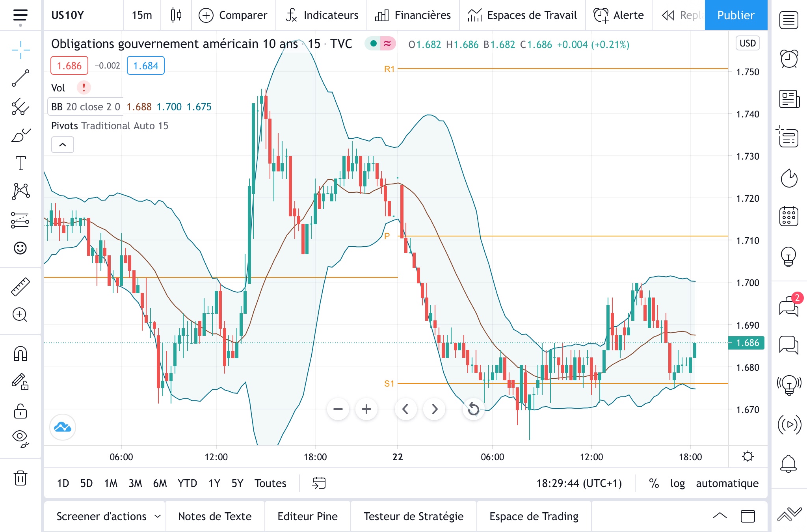Toggle the lock all drawings icon
This screenshot has width=807, height=532.
(20, 411)
